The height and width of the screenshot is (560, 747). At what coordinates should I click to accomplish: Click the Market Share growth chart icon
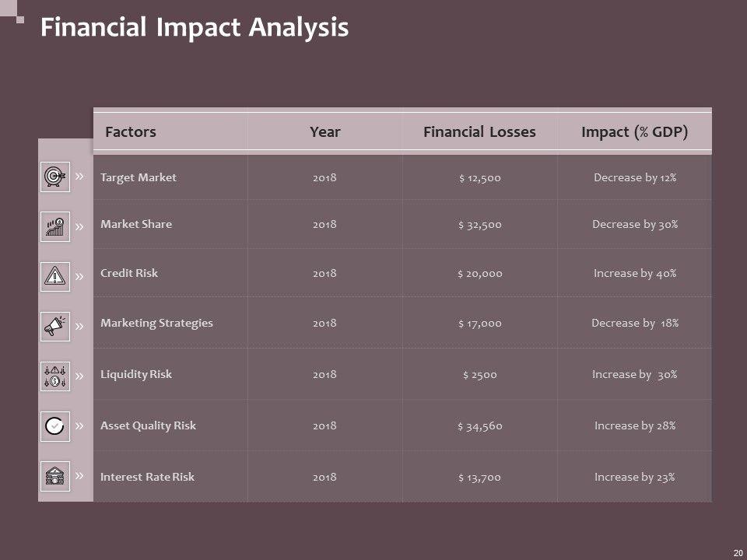tap(54, 226)
